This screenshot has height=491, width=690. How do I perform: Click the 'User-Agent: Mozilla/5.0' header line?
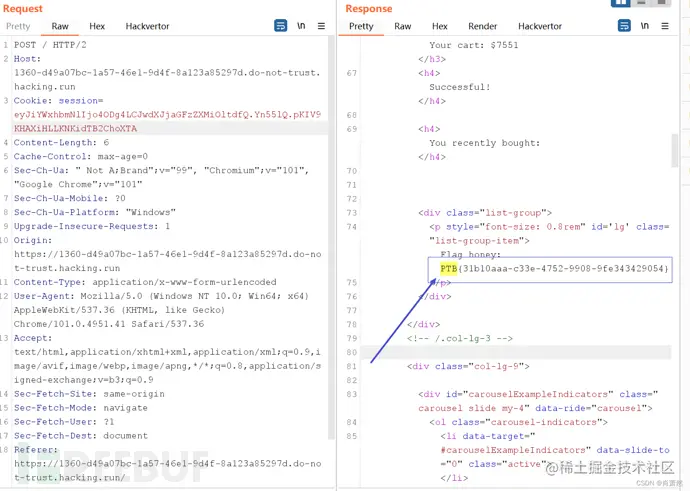161,296
